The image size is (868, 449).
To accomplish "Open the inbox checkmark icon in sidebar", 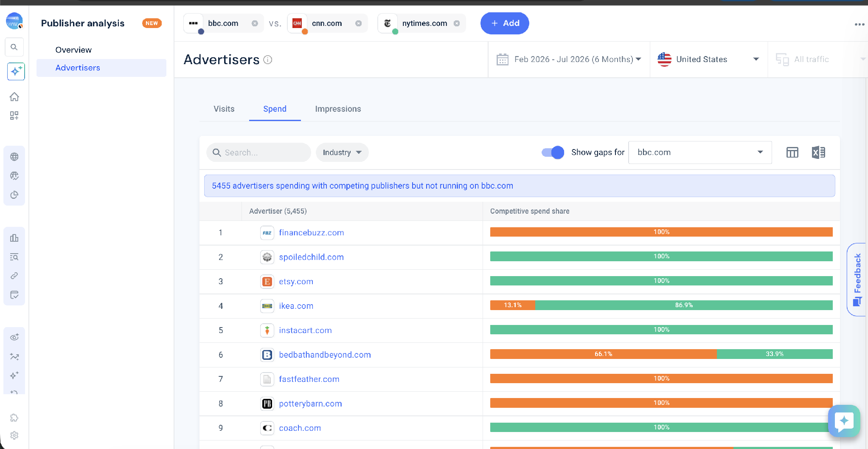I will click(x=14, y=295).
